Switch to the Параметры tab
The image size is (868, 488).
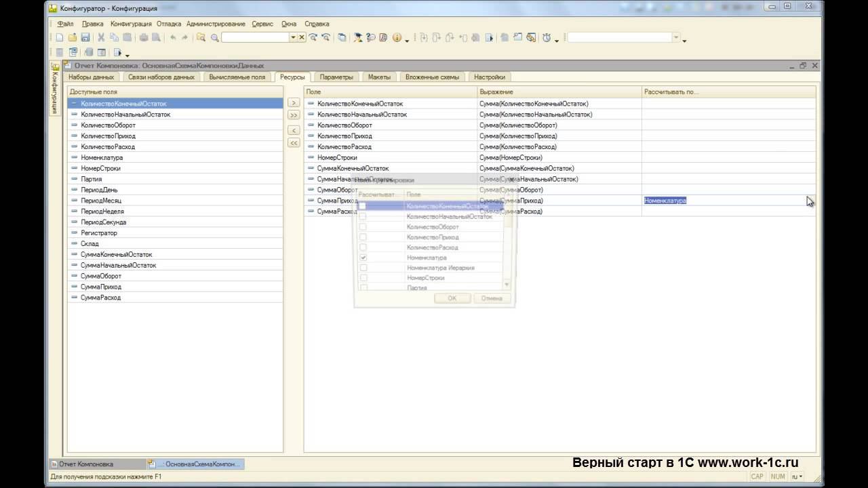[x=336, y=77]
